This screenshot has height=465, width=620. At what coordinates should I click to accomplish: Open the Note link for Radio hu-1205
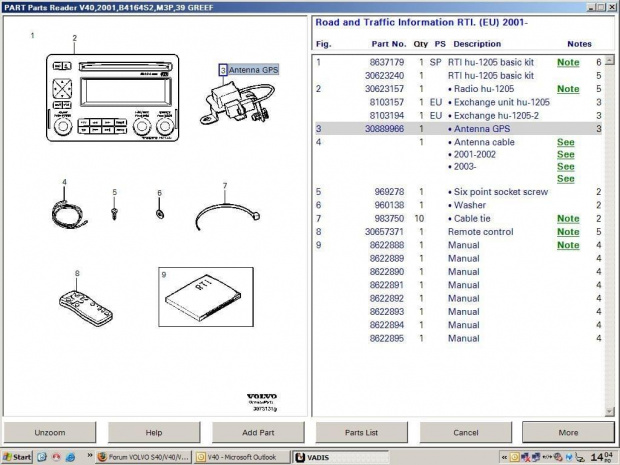[x=568, y=89]
